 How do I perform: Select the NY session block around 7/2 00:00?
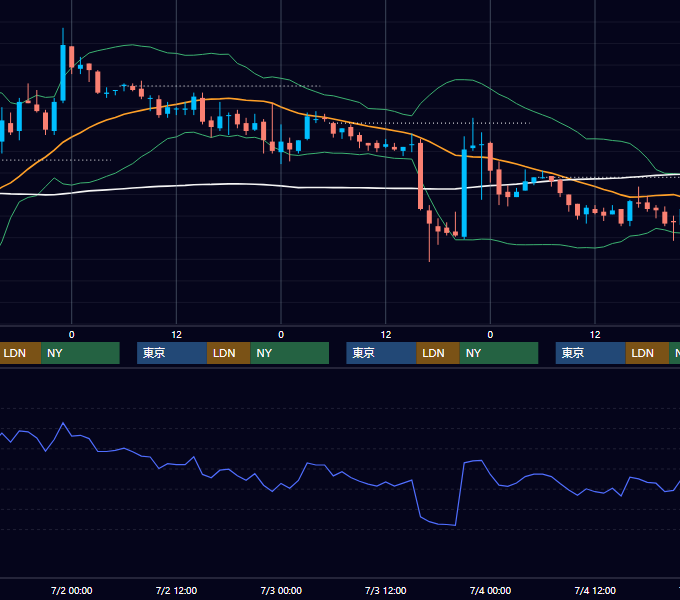coord(80,353)
